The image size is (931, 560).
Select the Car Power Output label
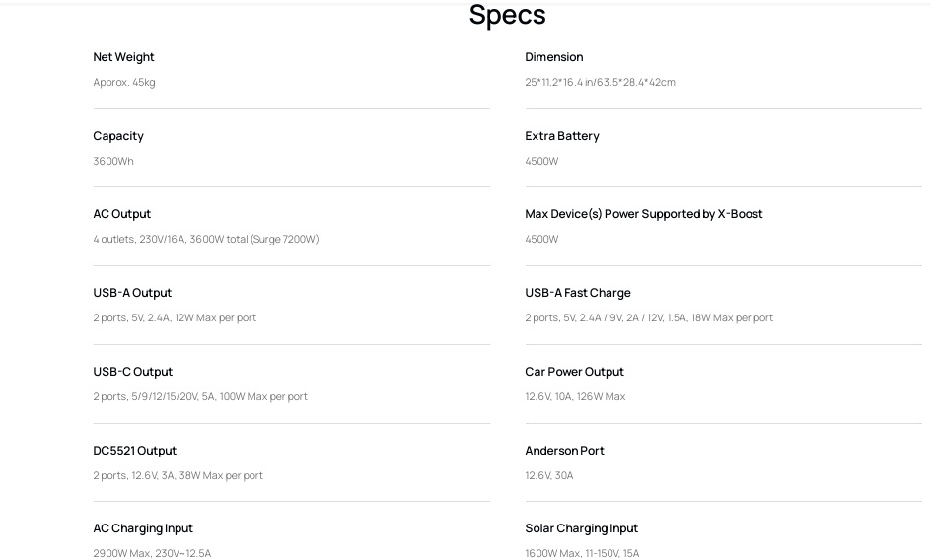(574, 372)
